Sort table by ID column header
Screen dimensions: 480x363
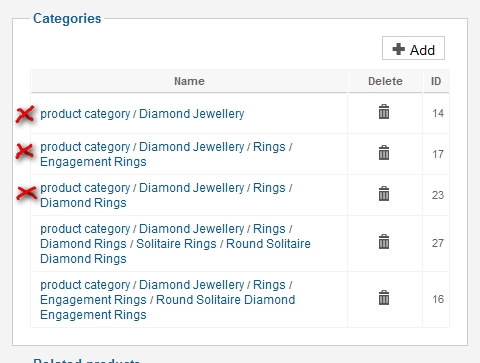pyautogui.click(x=436, y=81)
